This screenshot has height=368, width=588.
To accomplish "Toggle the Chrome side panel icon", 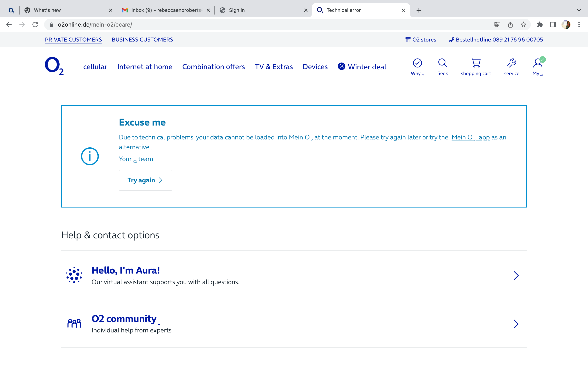I will pyautogui.click(x=553, y=25).
